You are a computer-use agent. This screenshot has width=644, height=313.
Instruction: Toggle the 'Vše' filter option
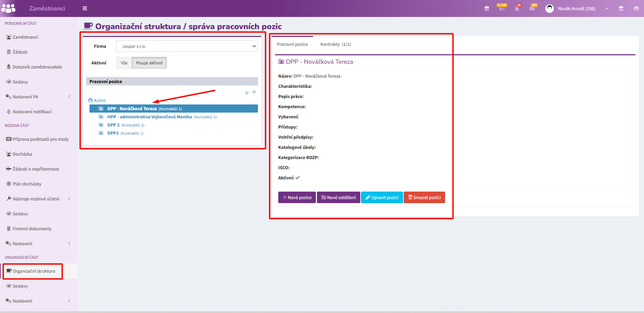coord(124,63)
